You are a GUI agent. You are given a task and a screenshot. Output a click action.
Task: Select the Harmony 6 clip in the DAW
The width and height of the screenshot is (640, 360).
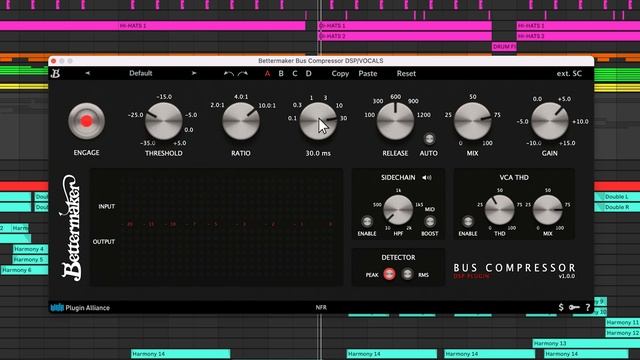click(24, 270)
